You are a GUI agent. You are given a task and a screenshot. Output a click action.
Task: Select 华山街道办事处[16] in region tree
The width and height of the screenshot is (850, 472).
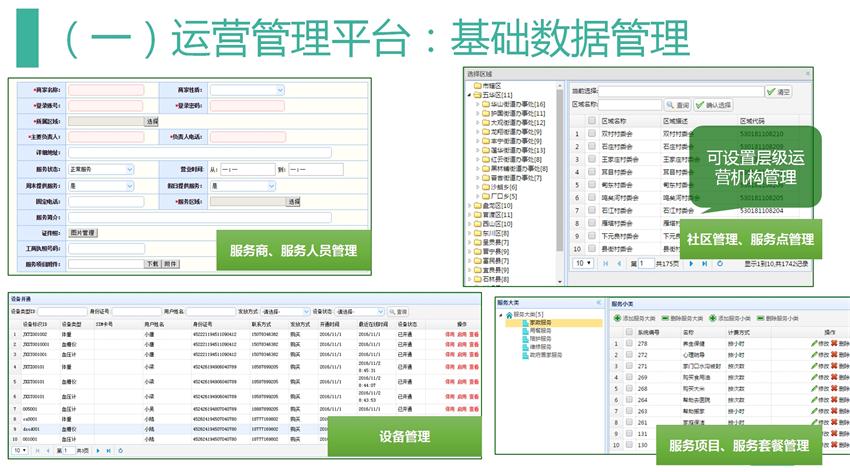(512, 104)
